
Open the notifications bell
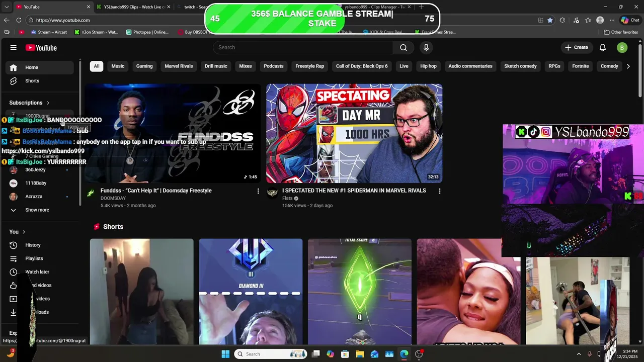[x=603, y=47]
